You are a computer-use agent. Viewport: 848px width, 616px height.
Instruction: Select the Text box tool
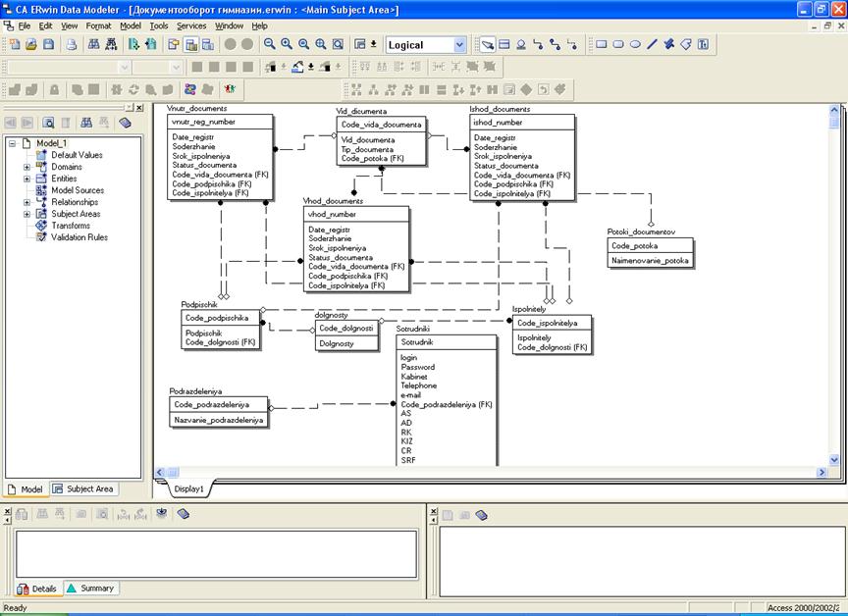[703, 45]
